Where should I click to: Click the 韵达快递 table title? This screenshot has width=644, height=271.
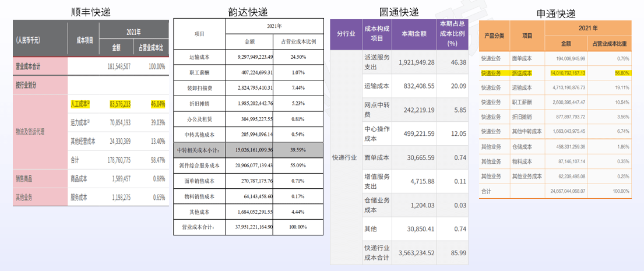pos(248,12)
